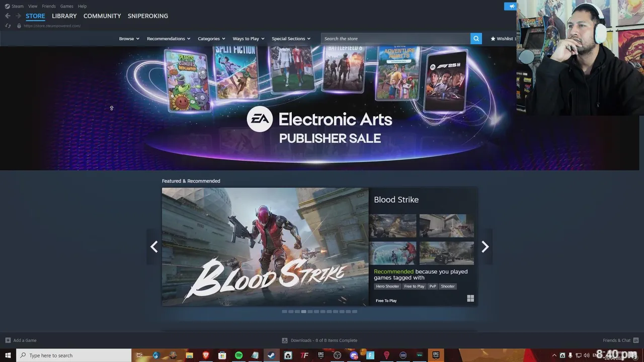
Task: Select the highlighted active carousel dot
Action: (303, 312)
